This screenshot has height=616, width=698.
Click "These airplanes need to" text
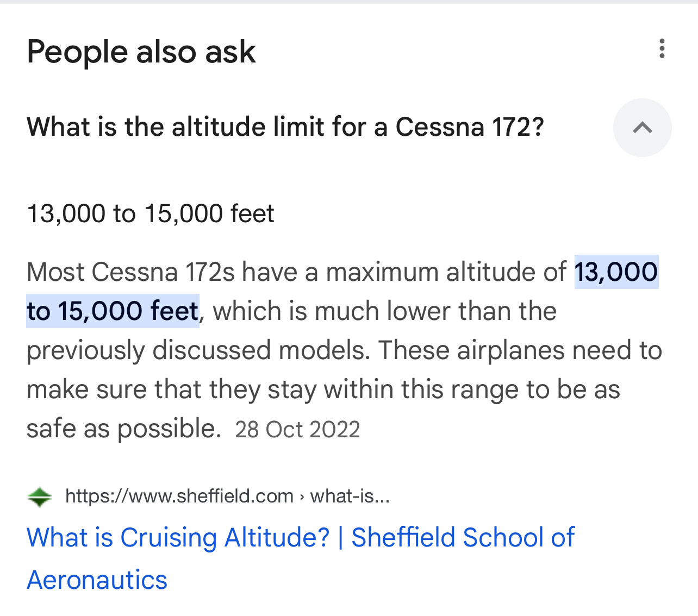pos(520,350)
